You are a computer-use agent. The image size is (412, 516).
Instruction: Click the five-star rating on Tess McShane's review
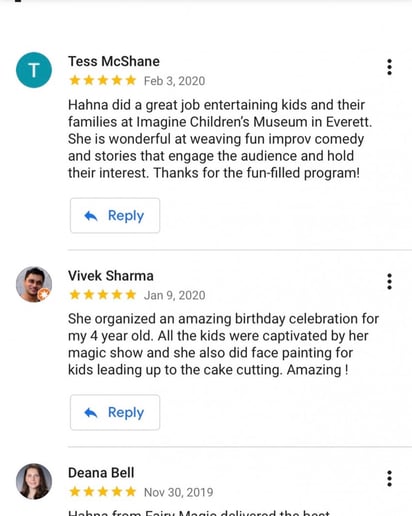[103, 80]
